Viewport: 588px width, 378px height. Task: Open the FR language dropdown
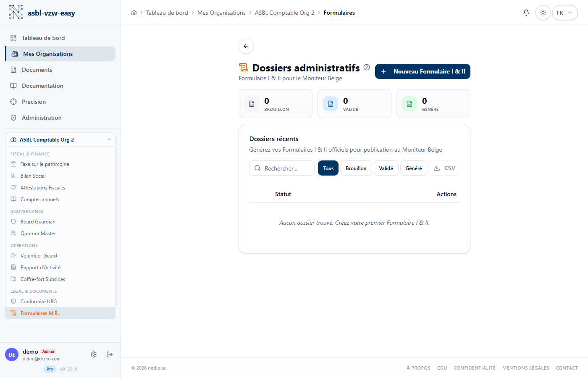(565, 13)
